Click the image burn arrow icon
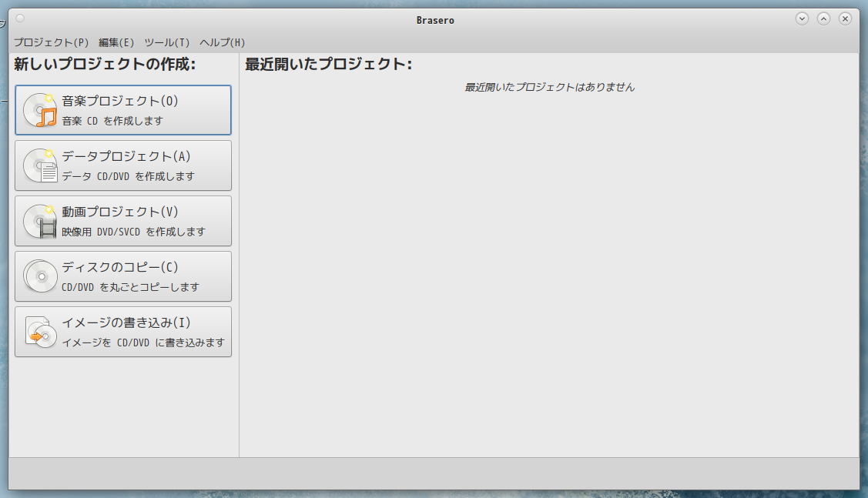Viewport: 868px width, 498px height. 40,332
